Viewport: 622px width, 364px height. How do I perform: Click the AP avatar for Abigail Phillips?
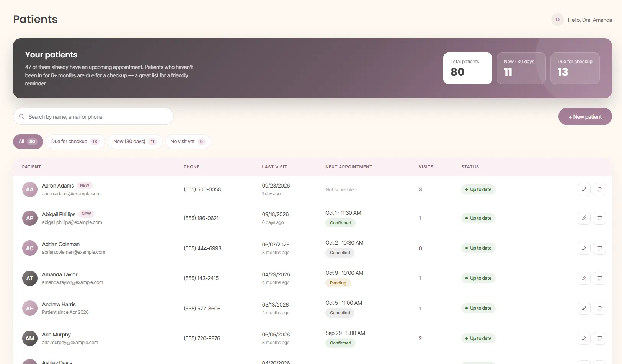click(30, 218)
